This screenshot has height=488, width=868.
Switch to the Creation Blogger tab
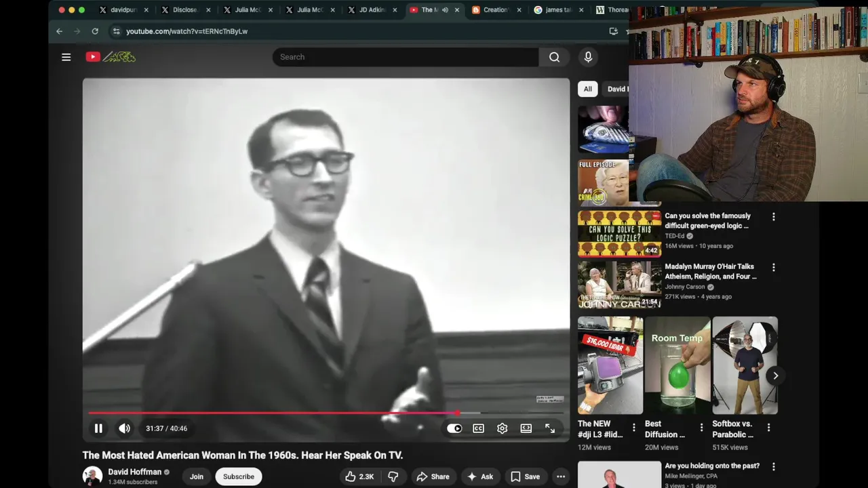click(x=496, y=10)
